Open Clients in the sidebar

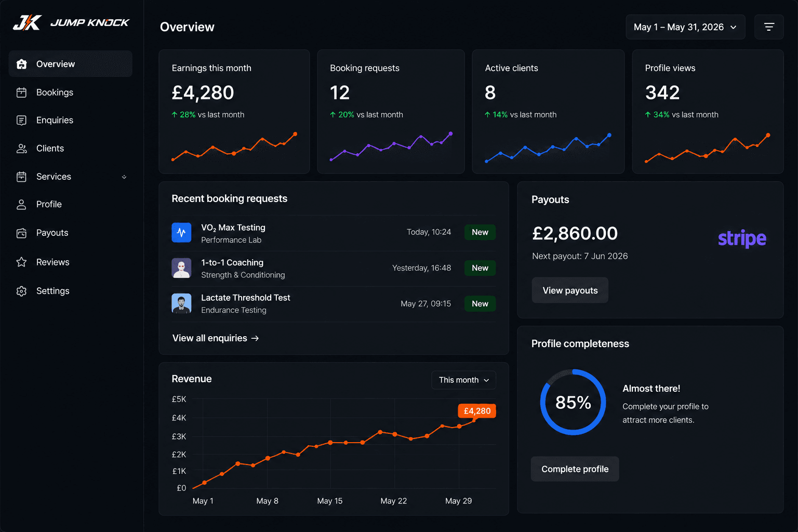coord(71,149)
